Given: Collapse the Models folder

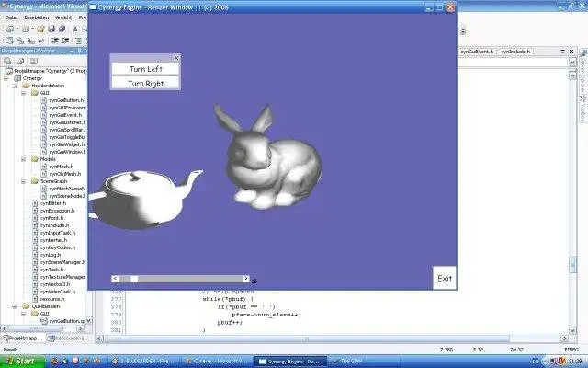Looking at the screenshot, I should [x=24, y=159].
